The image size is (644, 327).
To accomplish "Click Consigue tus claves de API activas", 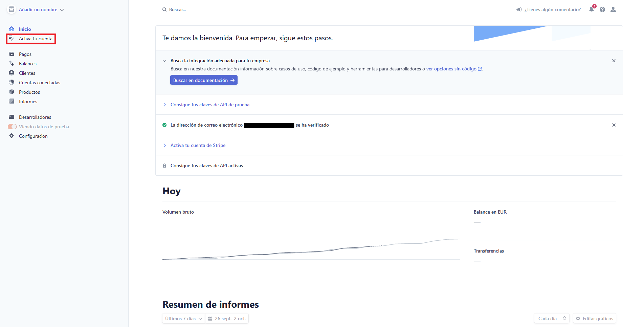I will pos(207,166).
